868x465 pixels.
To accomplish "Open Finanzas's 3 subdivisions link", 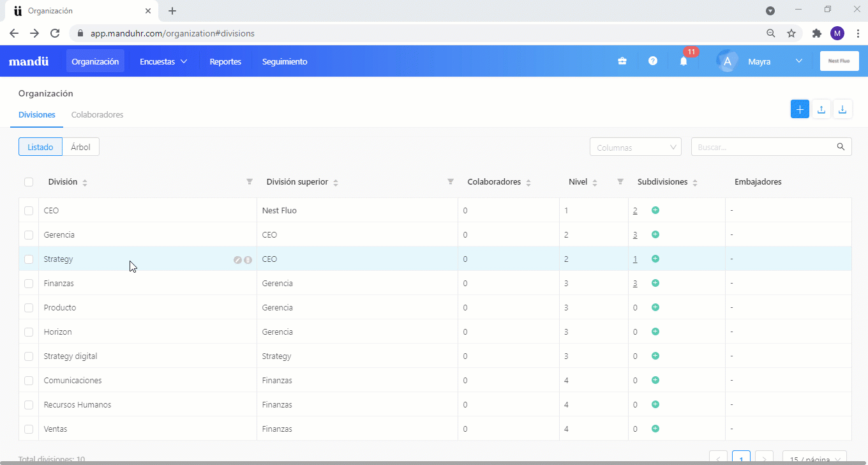I will 635,284.
